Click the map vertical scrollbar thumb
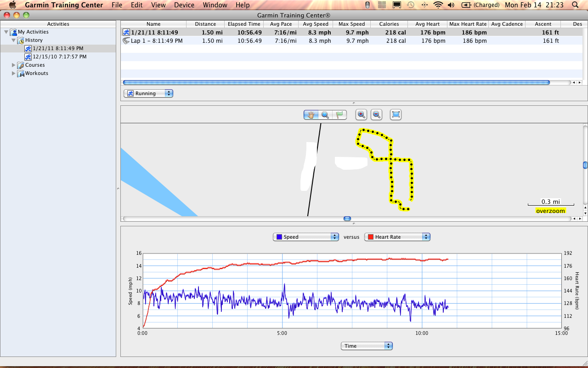This screenshot has width=588, height=368. (585, 165)
